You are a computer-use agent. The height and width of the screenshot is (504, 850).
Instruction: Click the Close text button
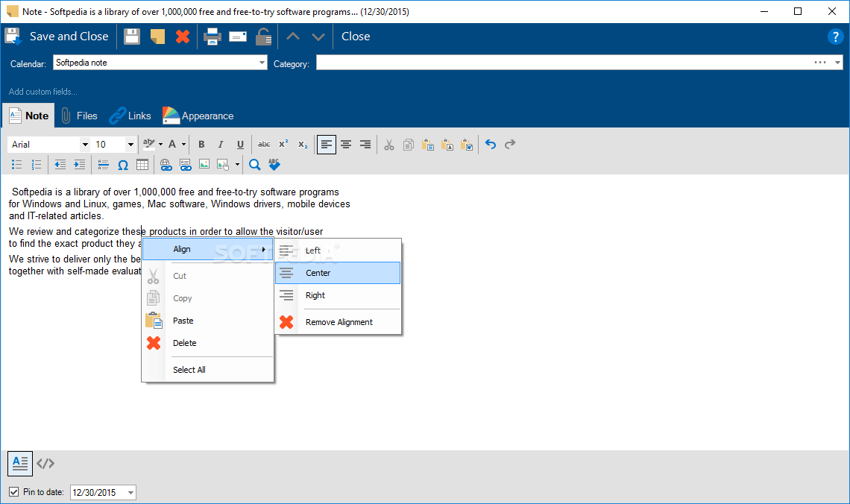[356, 37]
